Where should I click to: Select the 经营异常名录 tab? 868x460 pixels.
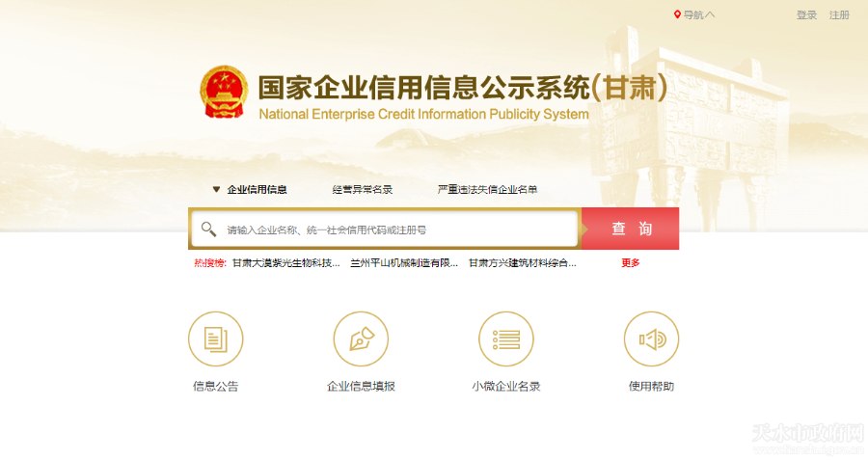pyautogui.click(x=363, y=190)
